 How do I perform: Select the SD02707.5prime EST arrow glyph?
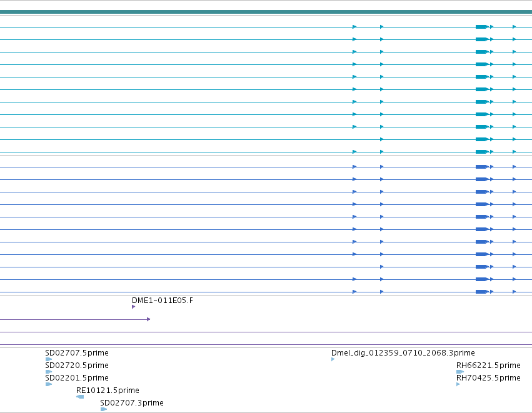pos(49,359)
